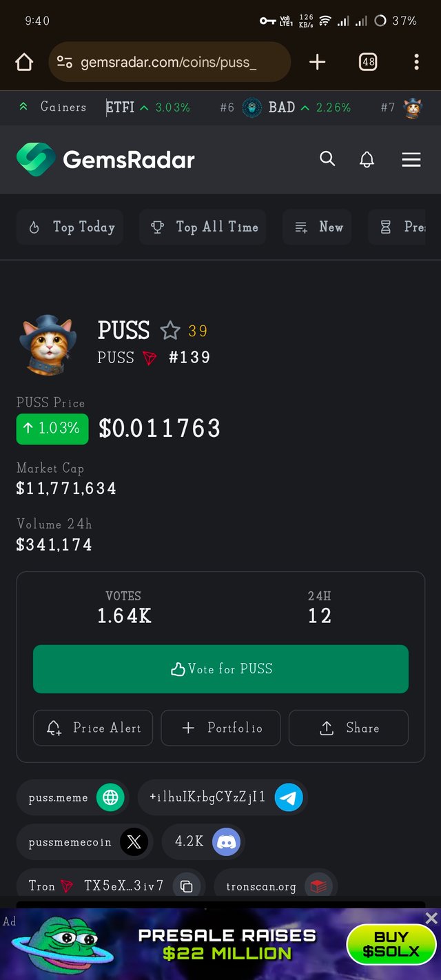Show the open browser tabs switcher

pos(369,63)
